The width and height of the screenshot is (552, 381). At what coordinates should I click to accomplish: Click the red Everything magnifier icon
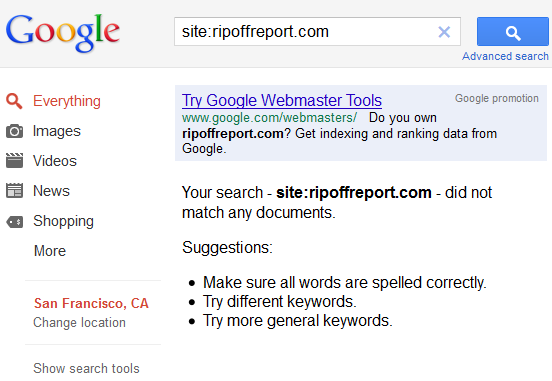coord(14,101)
